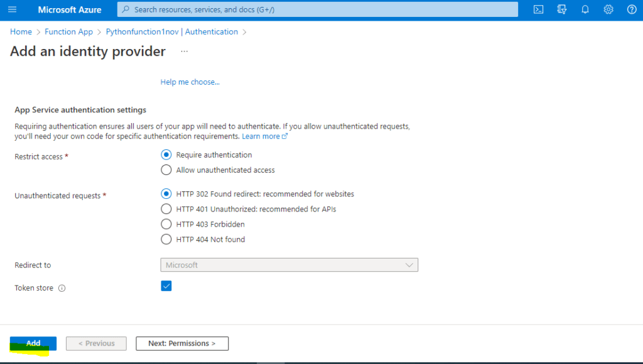Select Allow unauthenticated access
The image size is (643, 364).
166,169
